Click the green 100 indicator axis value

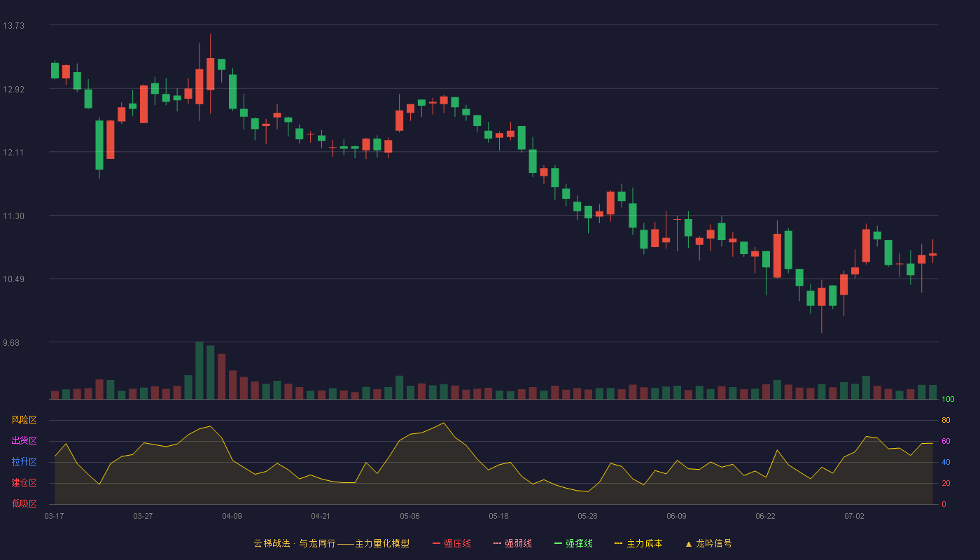tap(948, 400)
